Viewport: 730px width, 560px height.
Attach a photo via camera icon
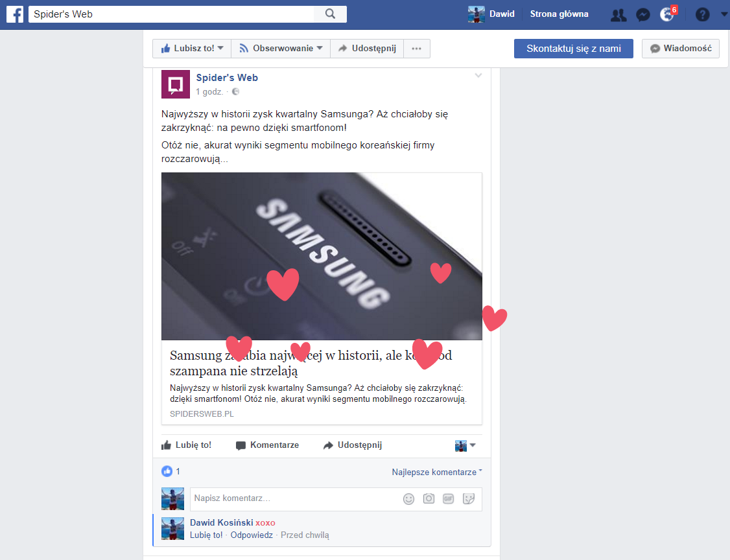429,498
